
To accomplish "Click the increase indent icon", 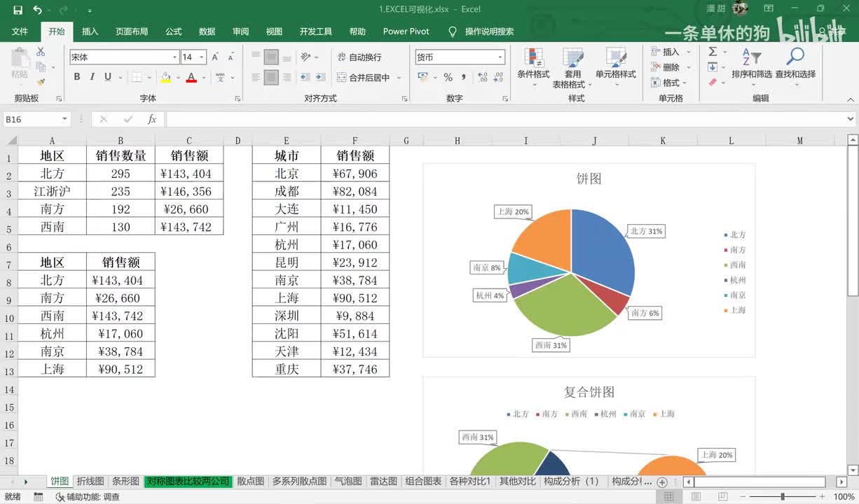I will coord(320,77).
